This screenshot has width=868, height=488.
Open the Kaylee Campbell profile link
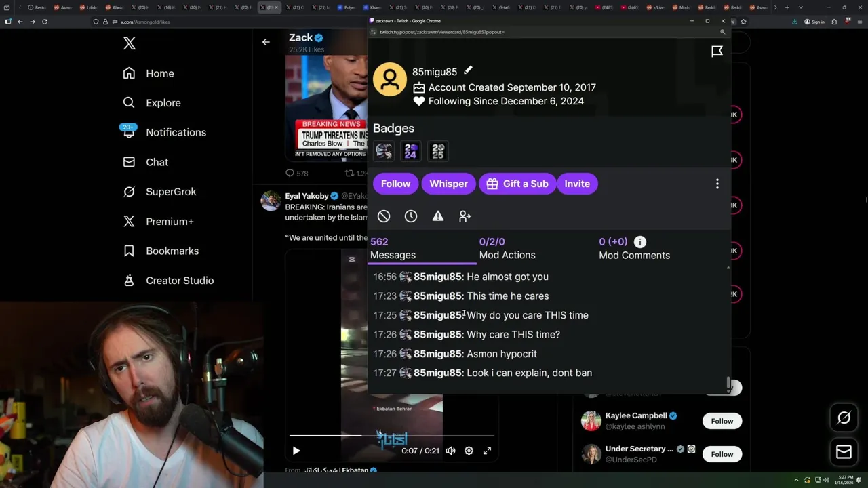click(x=636, y=415)
